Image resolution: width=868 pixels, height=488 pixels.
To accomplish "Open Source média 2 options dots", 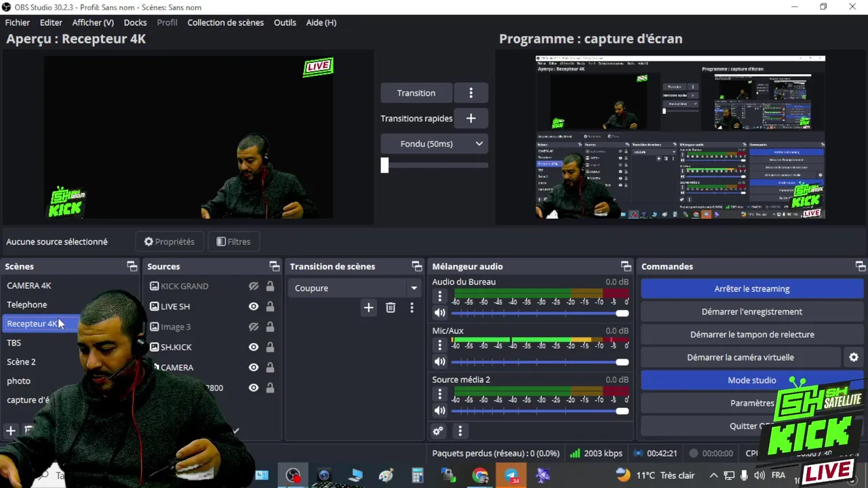I will (439, 394).
